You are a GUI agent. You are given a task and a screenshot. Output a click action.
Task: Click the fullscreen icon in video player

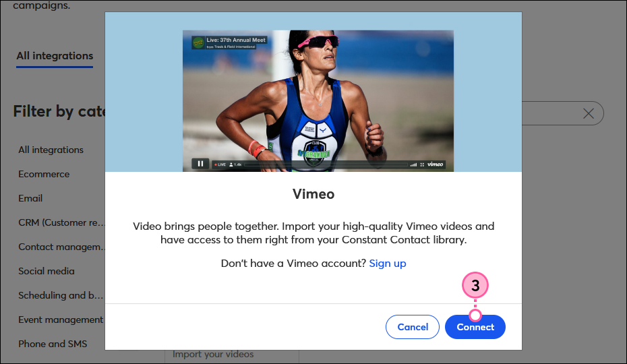(422, 164)
